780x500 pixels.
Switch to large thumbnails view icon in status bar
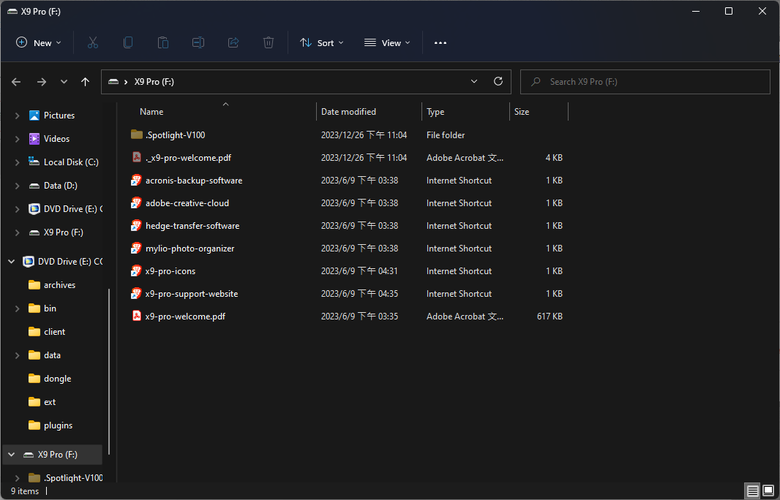coord(768,491)
